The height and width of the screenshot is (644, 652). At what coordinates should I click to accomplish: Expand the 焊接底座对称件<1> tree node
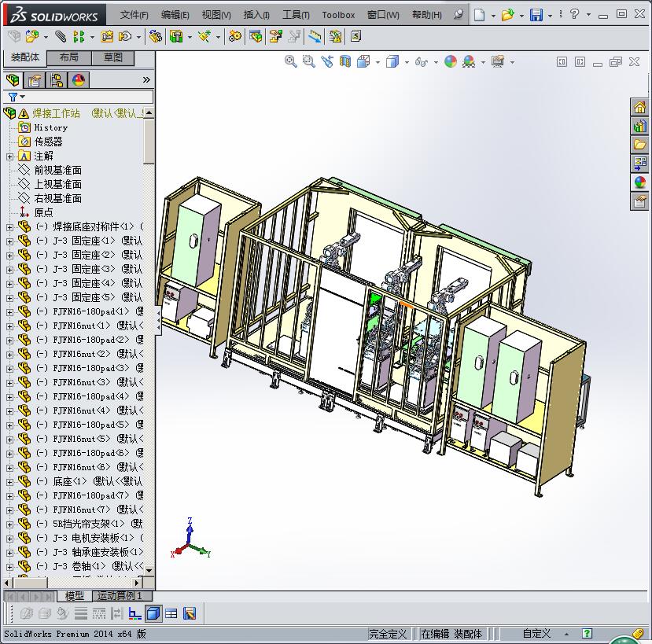[x=10, y=227]
